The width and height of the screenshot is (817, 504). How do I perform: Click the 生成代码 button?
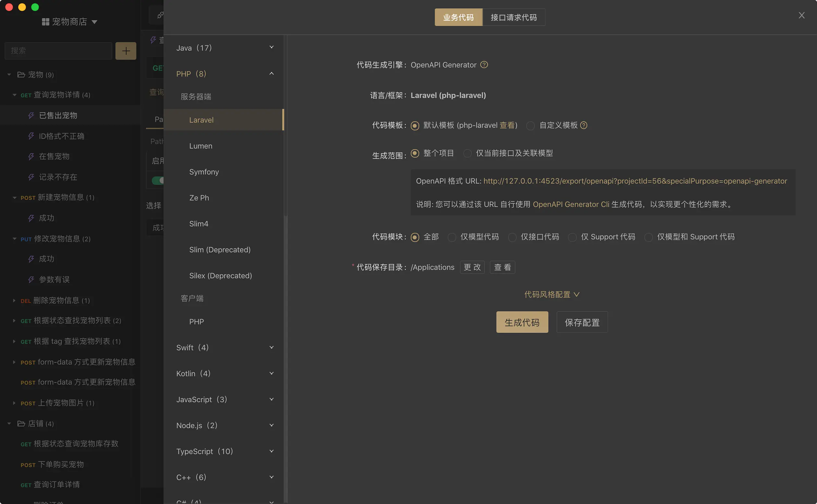[522, 322]
